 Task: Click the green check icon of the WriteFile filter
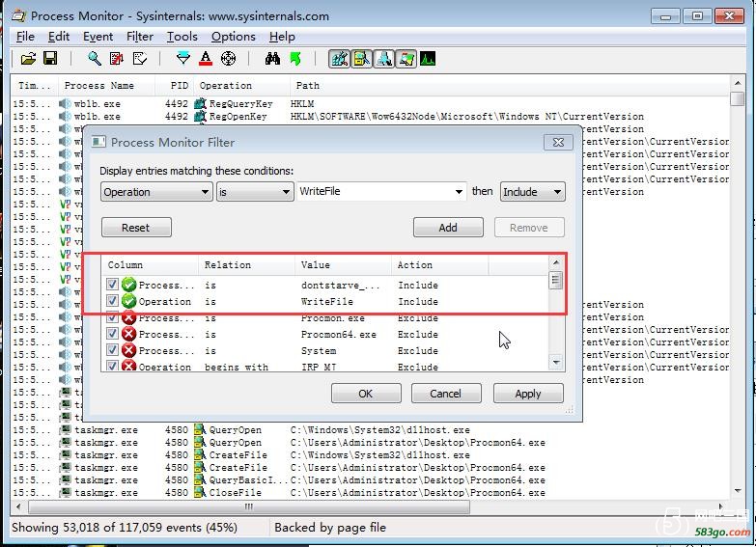click(x=128, y=301)
